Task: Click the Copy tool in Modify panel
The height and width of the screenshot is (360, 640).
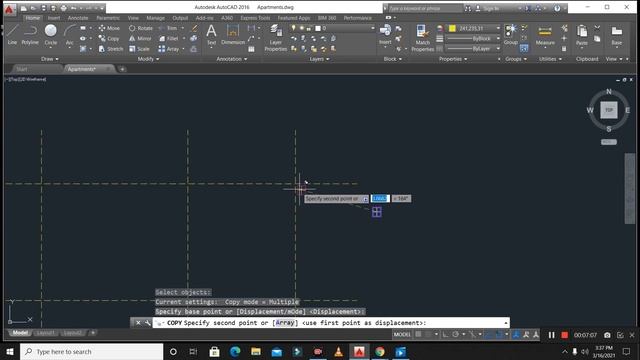Action: click(x=109, y=38)
